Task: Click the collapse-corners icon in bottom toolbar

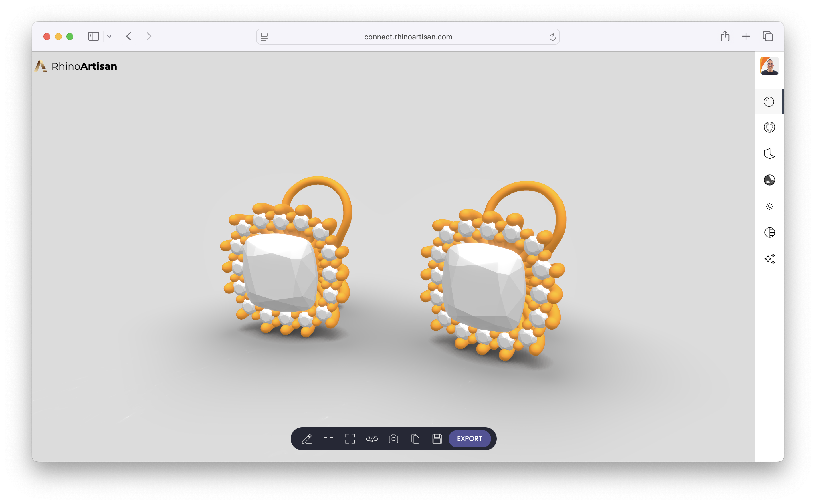Action: tap(328, 439)
